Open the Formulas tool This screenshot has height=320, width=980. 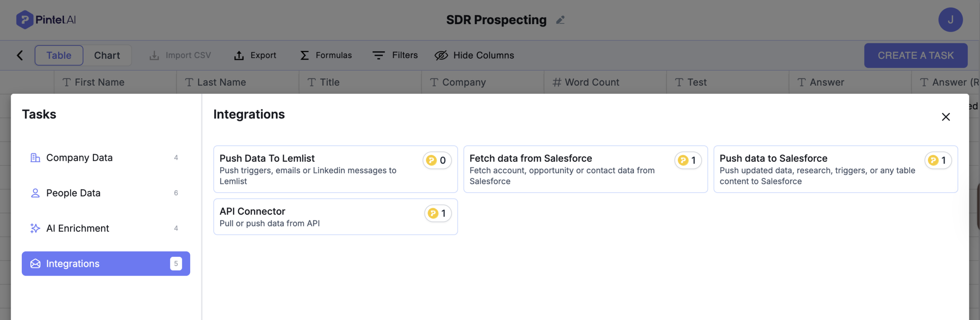click(x=326, y=55)
